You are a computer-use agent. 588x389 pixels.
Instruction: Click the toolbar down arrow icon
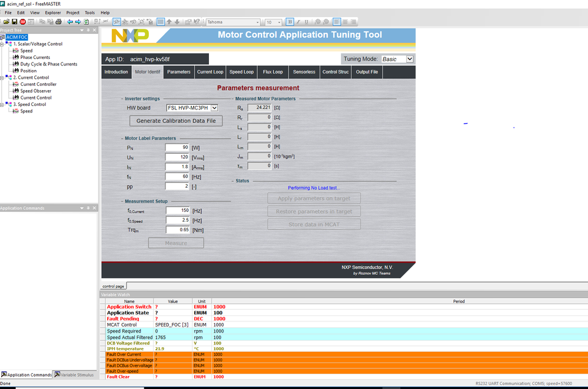[177, 22]
